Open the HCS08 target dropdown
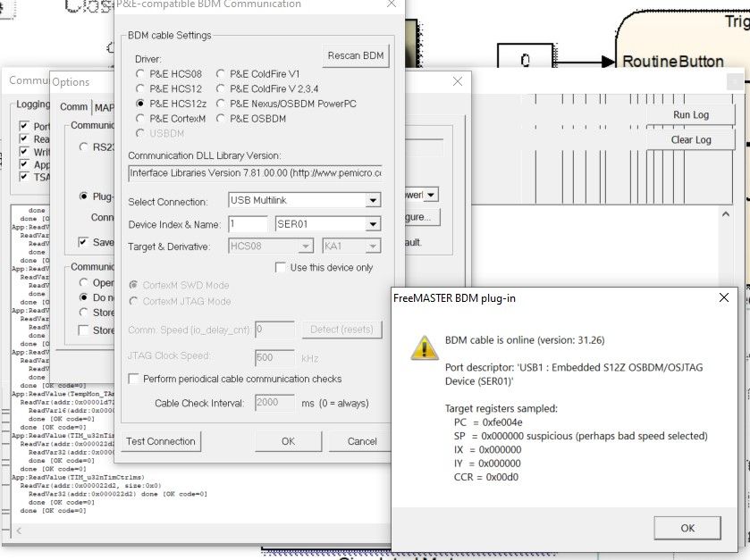 [305, 247]
